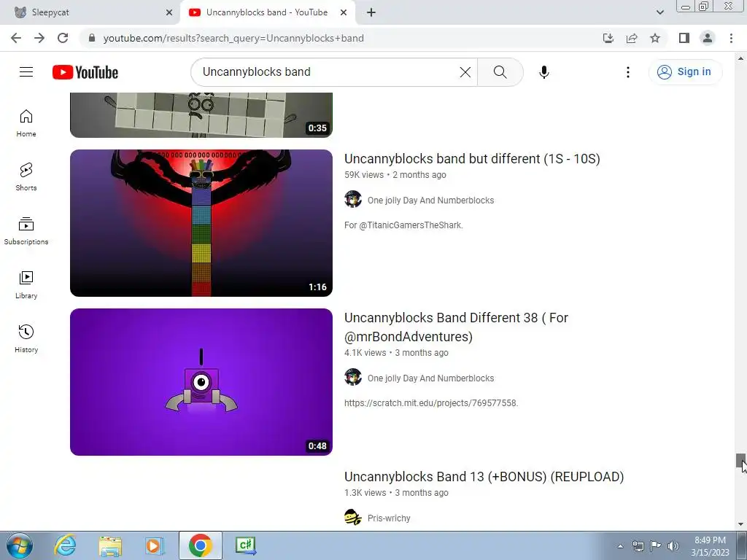
Task: Open the 1:16 video thumbnail
Action: 201,223
